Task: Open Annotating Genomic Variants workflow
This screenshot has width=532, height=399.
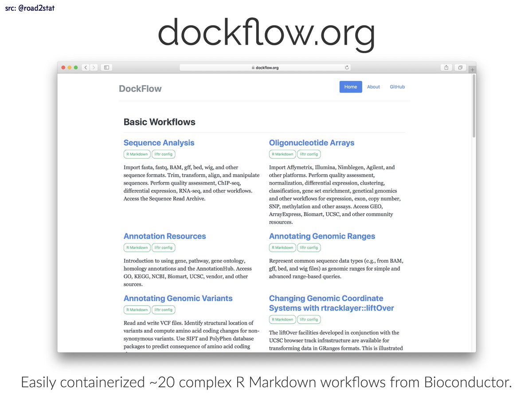Action: point(178,298)
